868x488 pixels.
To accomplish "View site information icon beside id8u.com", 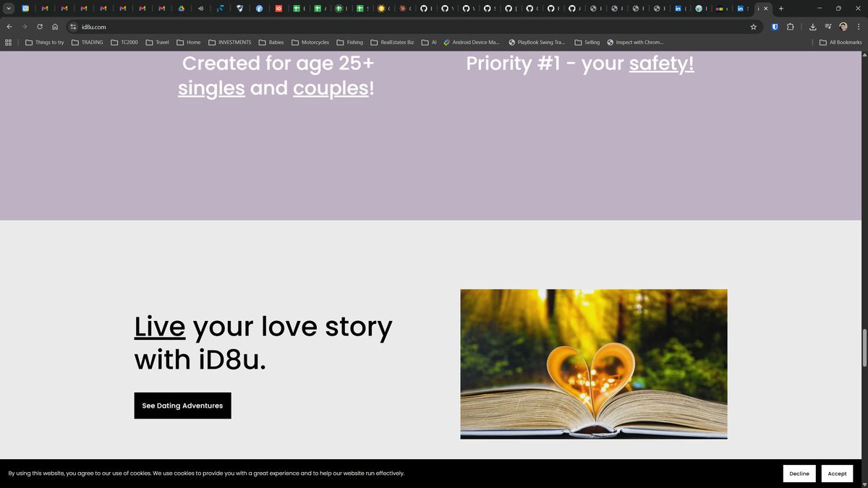I will [73, 27].
